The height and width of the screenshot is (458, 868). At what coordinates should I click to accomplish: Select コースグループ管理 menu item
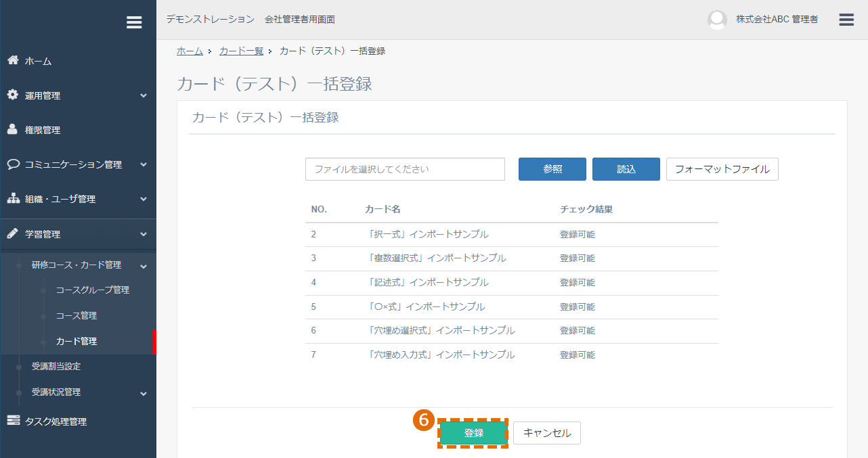[x=93, y=290]
